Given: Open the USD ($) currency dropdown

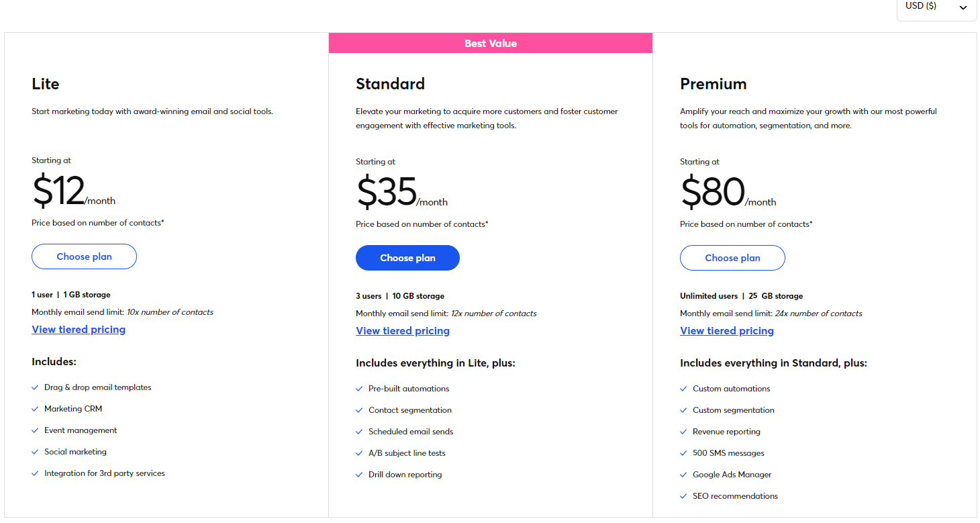Looking at the screenshot, I should click(x=936, y=8).
